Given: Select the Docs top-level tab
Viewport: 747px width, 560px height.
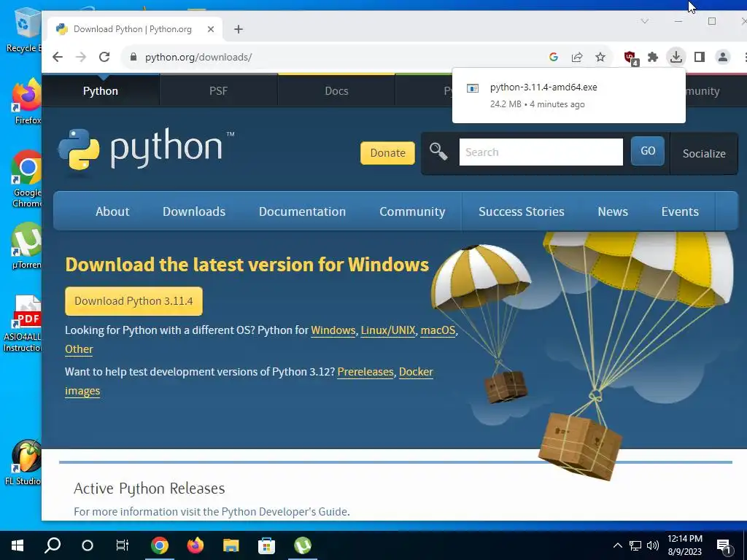Looking at the screenshot, I should pos(336,91).
